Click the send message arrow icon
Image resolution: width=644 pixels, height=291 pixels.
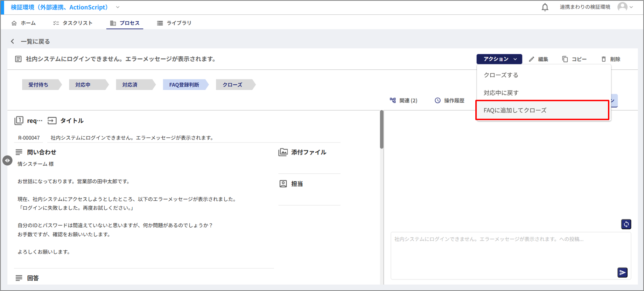point(622,272)
